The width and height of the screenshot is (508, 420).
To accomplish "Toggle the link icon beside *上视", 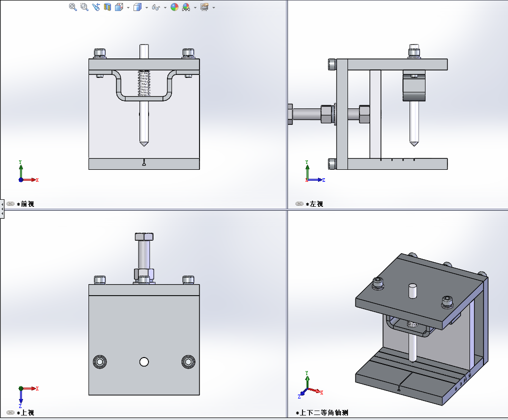I will coord(10,413).
